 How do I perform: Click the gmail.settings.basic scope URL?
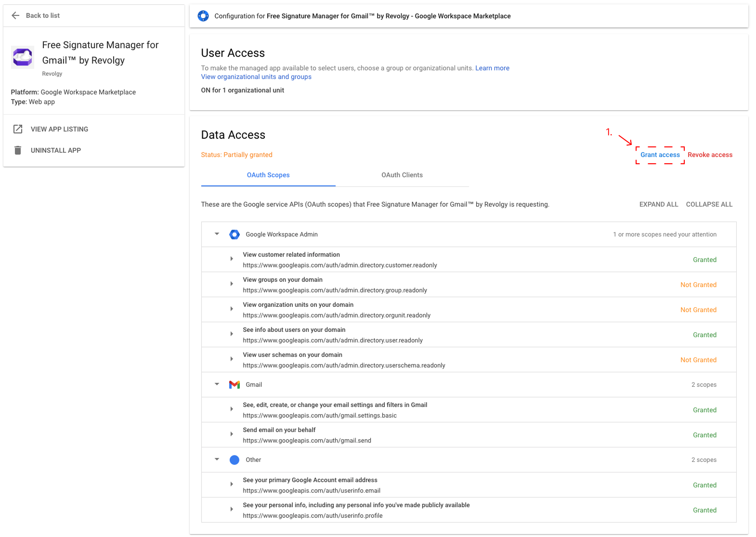click(320, 416)
